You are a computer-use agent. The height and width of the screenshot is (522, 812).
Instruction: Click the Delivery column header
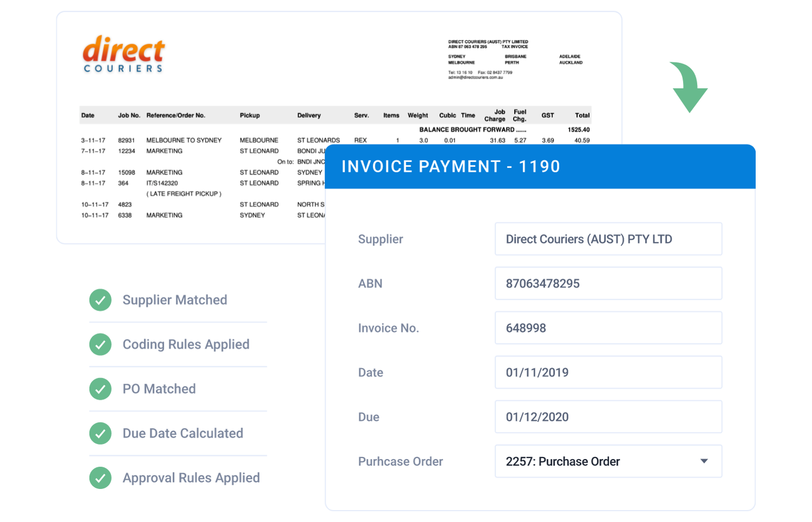(309, 115)
